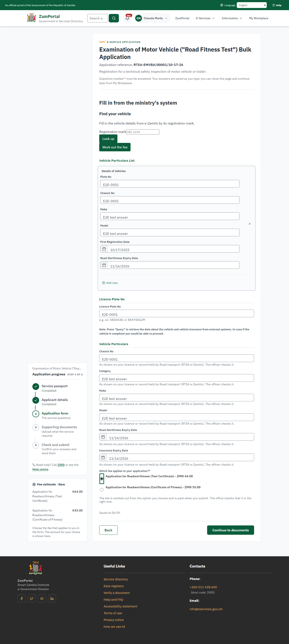Click Add new vehicle link
Viewport: 289px width, 644px height.
(110, 283)
